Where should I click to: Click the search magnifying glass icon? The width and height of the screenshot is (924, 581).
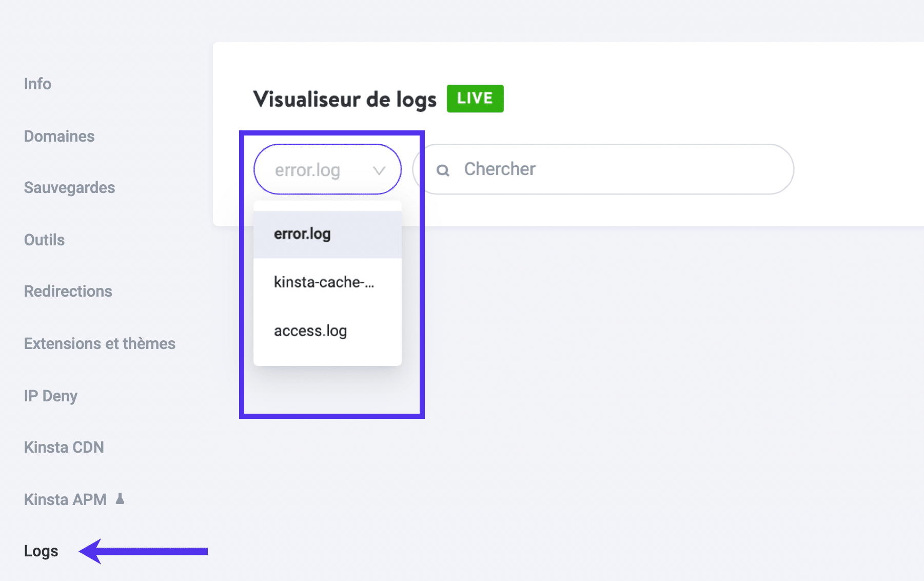443,169
